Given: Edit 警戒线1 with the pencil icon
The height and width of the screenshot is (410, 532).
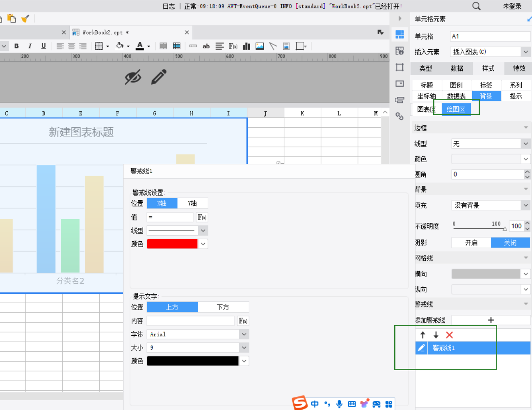Looking at the screenshot, I should [421, 348].
